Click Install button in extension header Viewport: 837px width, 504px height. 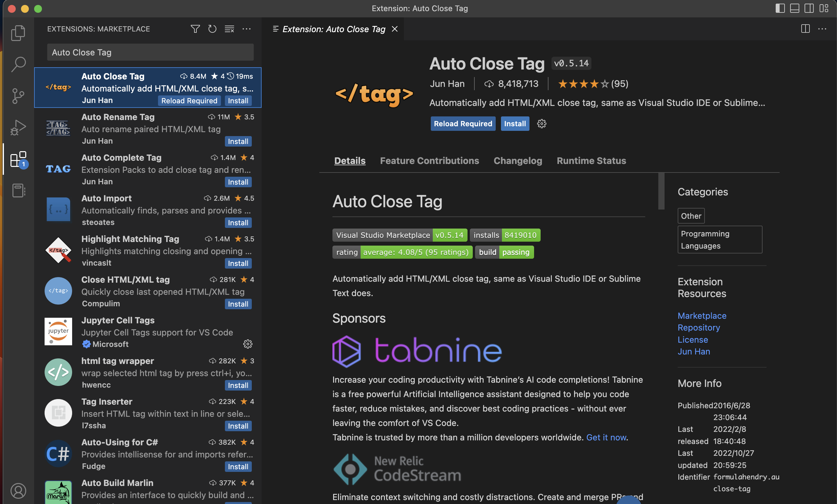pyautogui.click(x=515, y=124)
